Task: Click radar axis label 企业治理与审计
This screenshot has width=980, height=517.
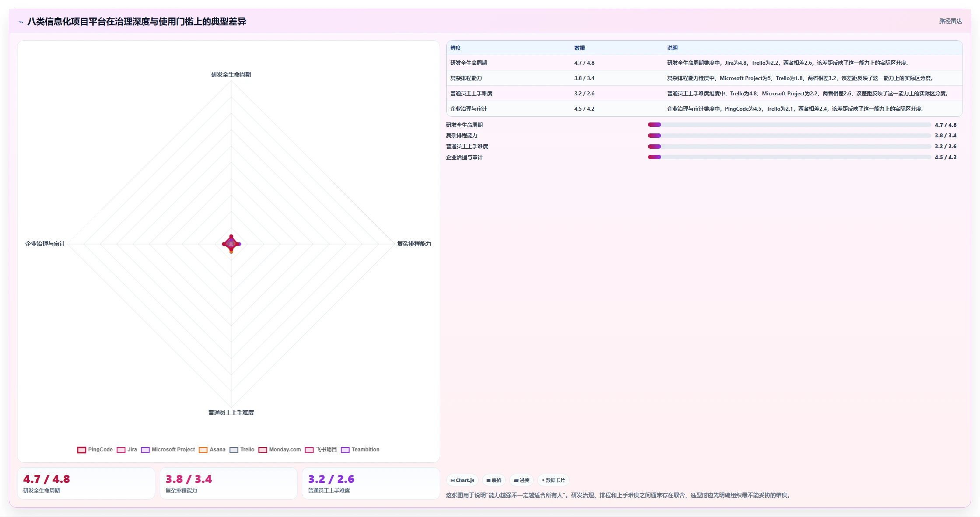Action: tap(45, 244)
